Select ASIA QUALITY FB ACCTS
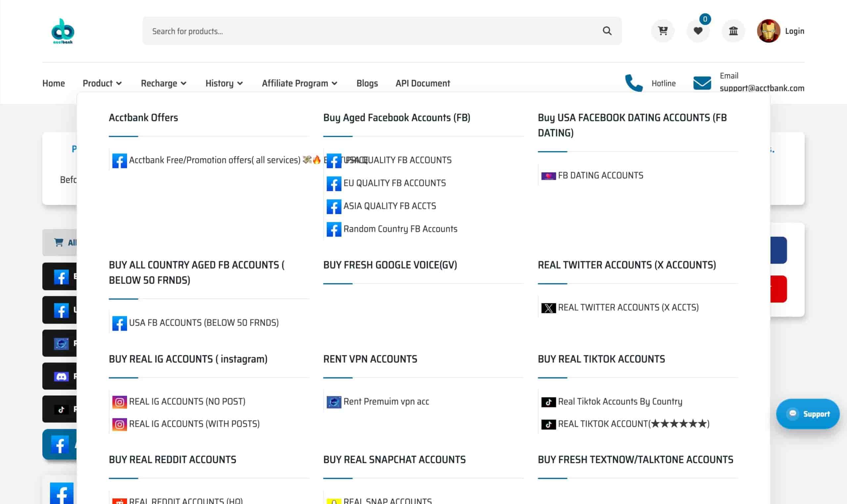Screen dimensions: 847x504 tap(390, 206)
